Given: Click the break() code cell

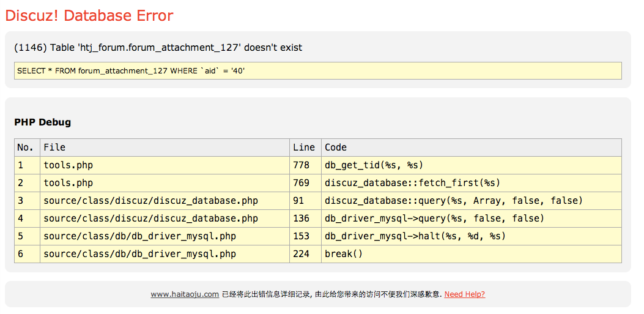Looking at the screenshot, I should [472, 254].
